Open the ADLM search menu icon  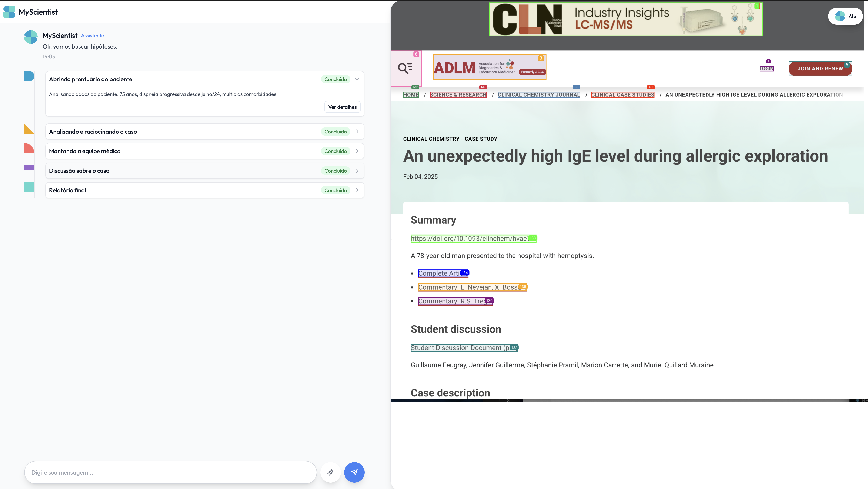(405, 68)
